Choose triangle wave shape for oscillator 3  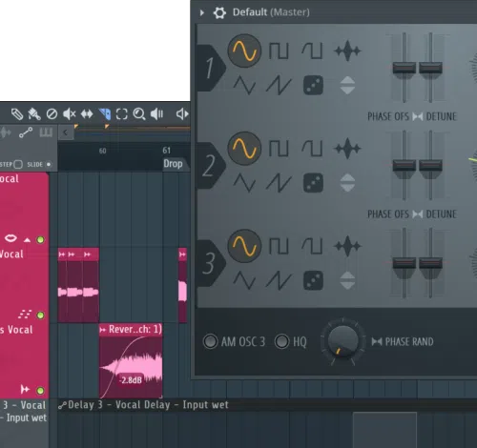click(244, 280)
